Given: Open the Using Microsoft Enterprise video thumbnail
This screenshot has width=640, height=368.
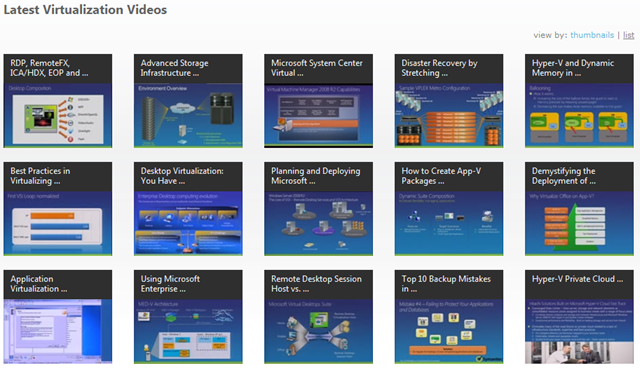Looking at the screenshot, I should point(188,317).
